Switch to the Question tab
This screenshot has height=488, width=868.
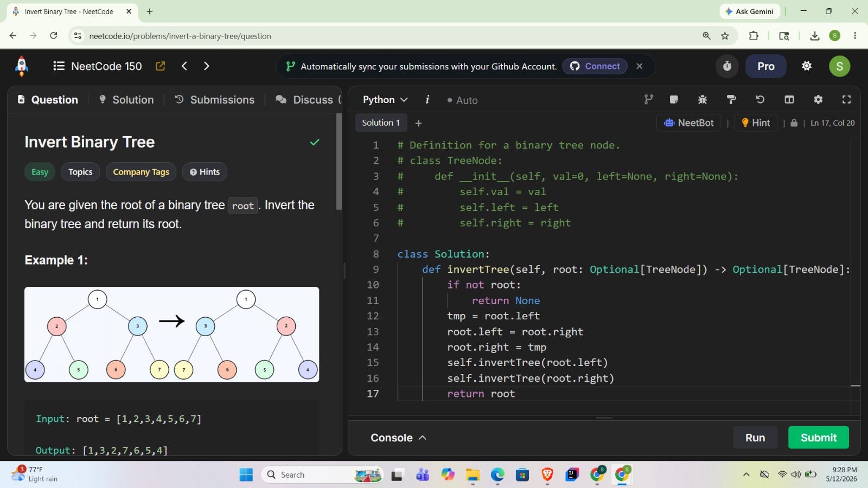click(x=48, y=100)
